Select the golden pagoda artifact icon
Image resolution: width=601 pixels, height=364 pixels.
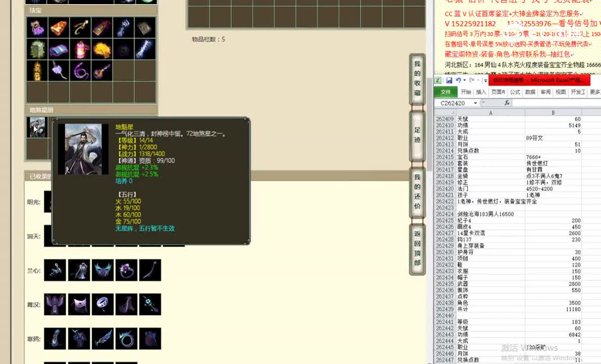point(37,70)
